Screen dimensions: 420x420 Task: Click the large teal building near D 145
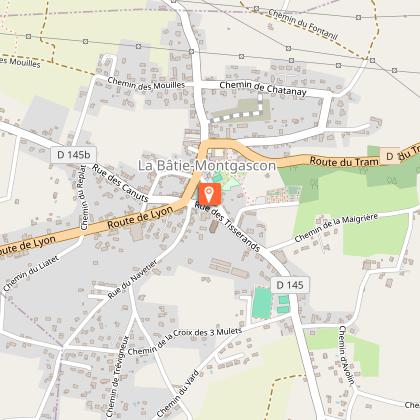[262, 303]
